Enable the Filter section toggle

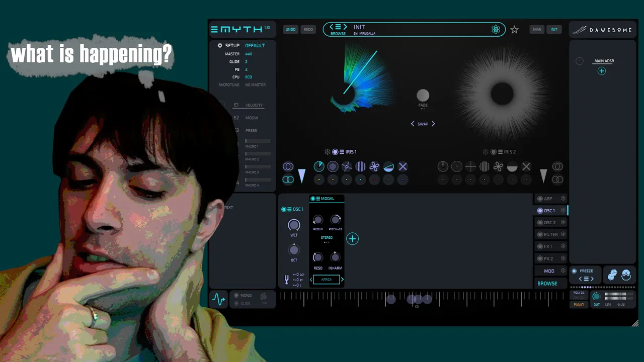click(540, 234)
